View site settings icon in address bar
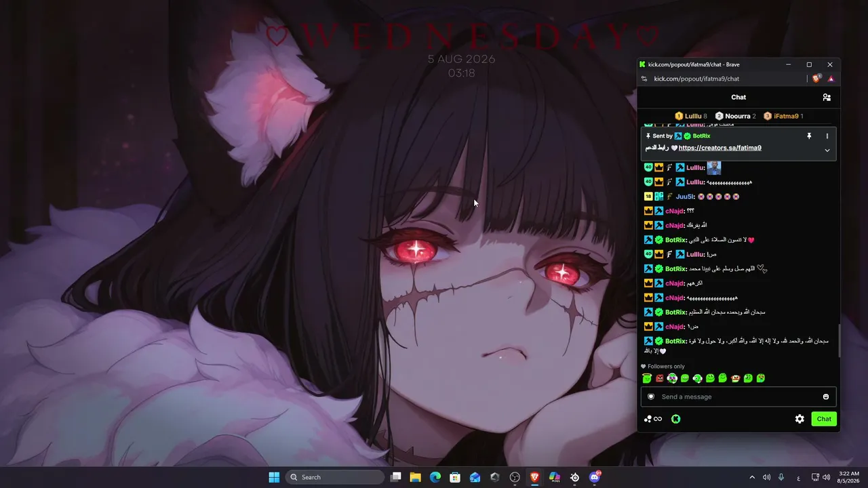 coord(644,79)
